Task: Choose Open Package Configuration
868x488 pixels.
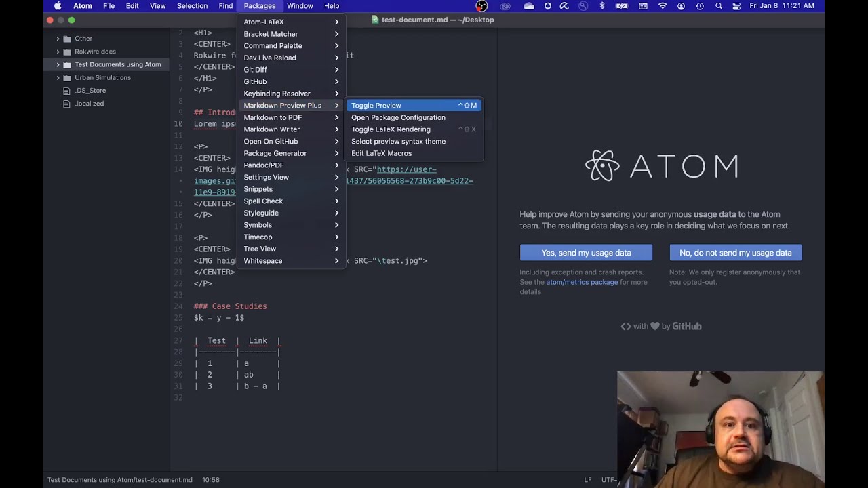Action: point(414,117)
